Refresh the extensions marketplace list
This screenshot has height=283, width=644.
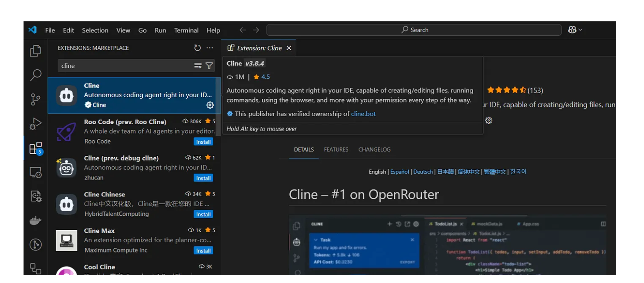click(x=197, y=48)
